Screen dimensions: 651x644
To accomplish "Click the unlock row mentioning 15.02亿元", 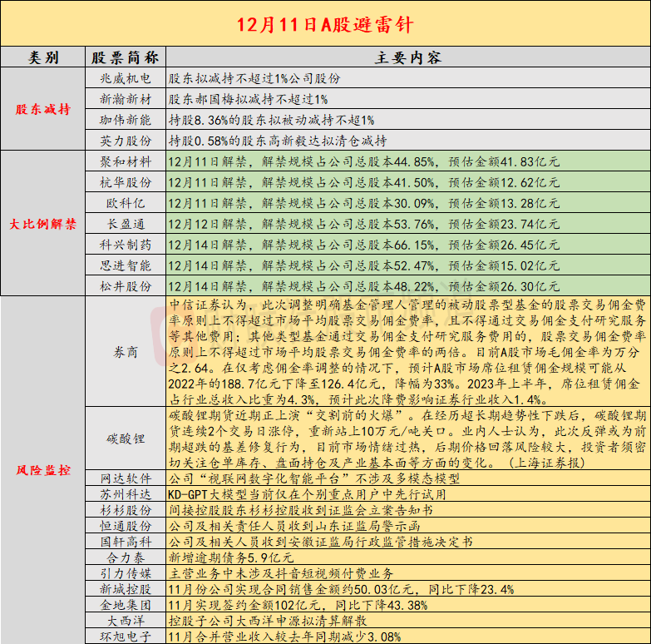I will point(408,265).
